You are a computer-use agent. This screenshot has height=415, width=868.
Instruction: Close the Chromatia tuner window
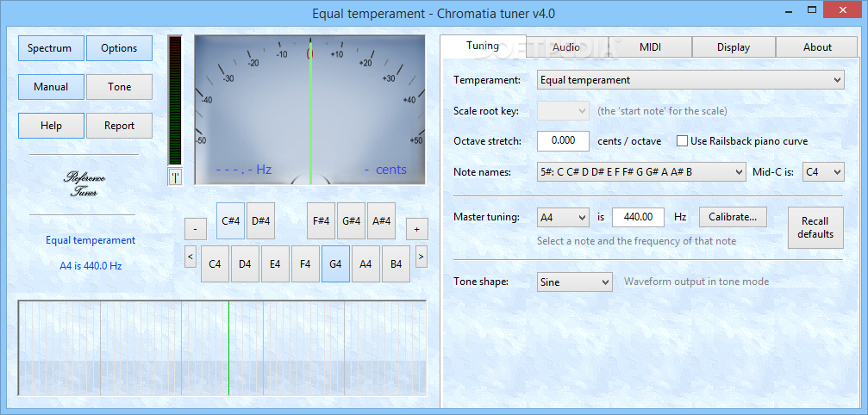tap(843, 9)
